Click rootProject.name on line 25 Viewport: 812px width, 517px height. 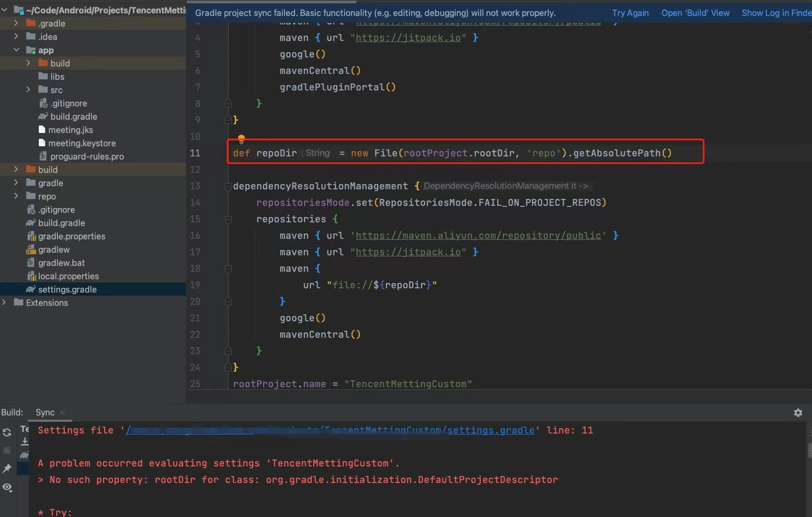click(279, 384)
